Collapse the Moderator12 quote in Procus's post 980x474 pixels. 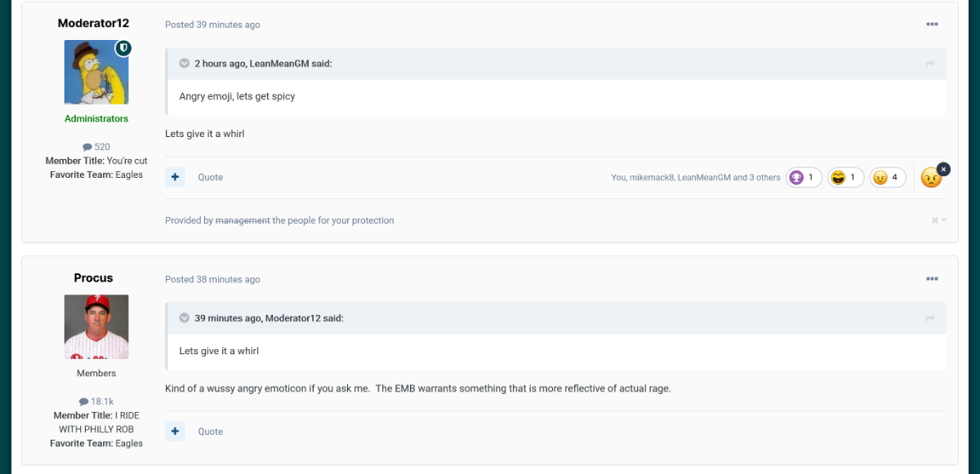(185, 318)
